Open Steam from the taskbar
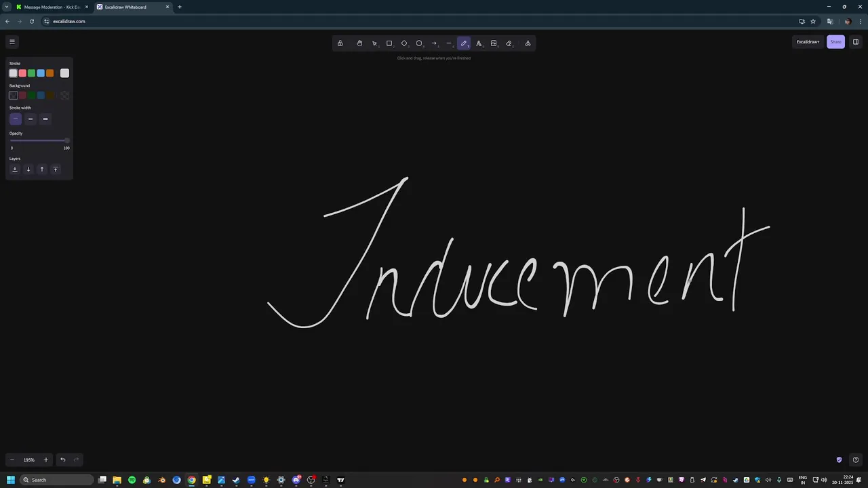 236,480
